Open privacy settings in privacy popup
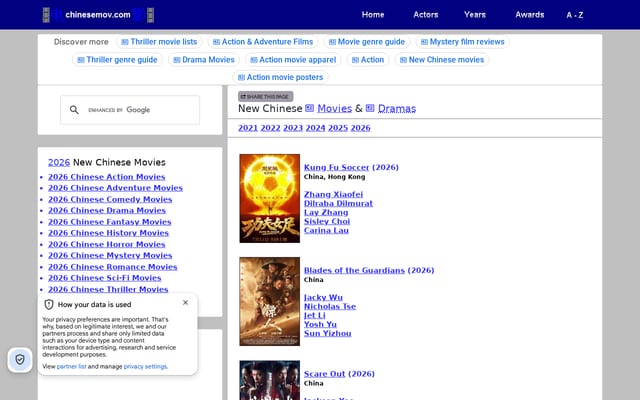This screenshot has width=640, height=400. click(x=145, y=367)
